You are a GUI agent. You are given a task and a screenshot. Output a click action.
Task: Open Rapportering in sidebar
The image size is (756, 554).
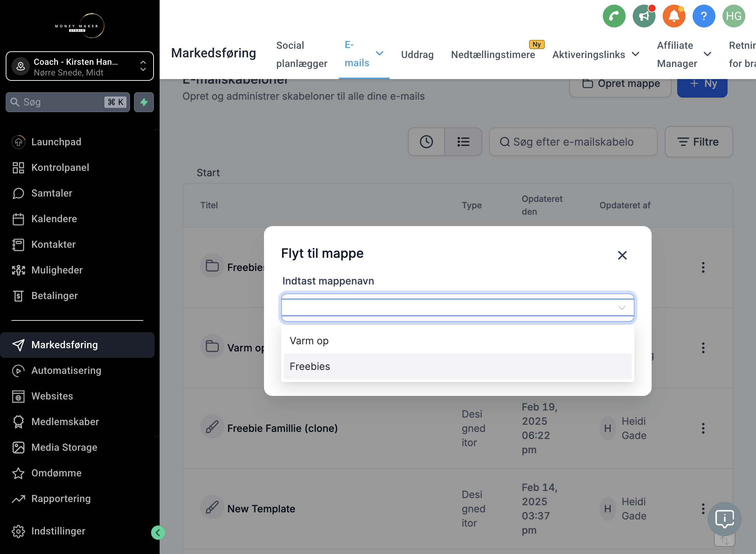(x=77, y=498)
